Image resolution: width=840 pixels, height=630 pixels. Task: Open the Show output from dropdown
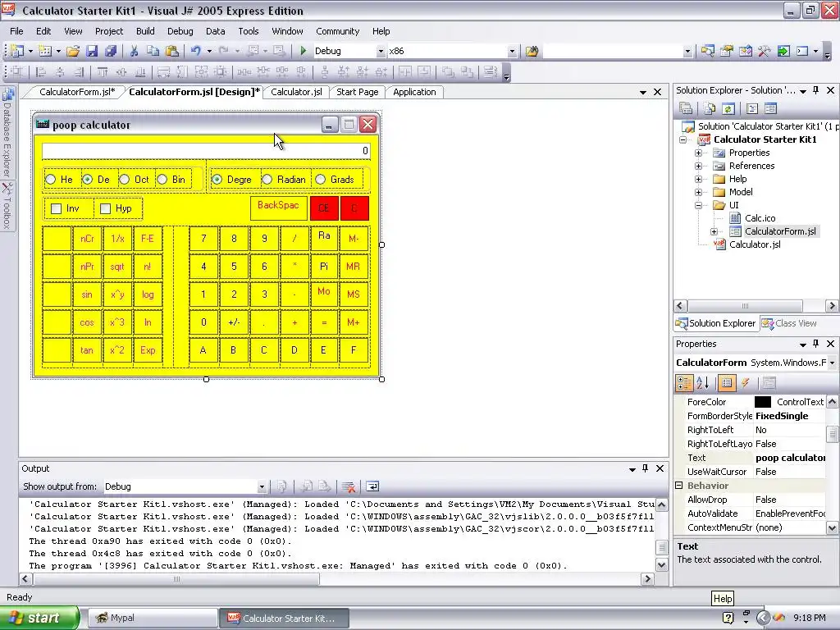pos(262,487)
